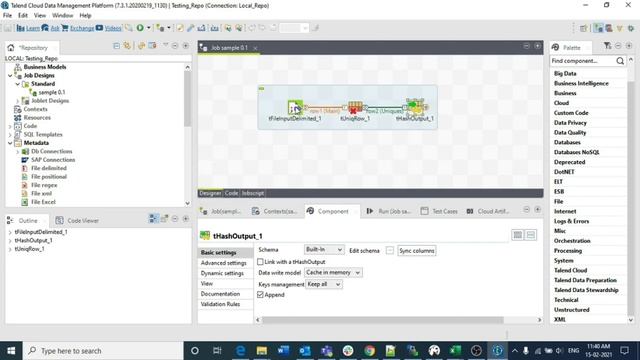640x360 pixels.
Task: Switch to the Designer tab
Action: click(210, 193)
